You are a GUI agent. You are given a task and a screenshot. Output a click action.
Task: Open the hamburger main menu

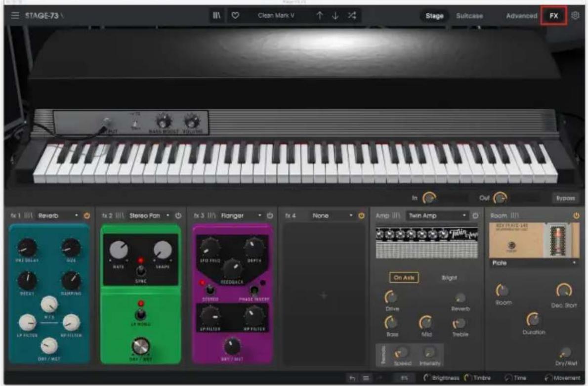(x=15, y=16)
